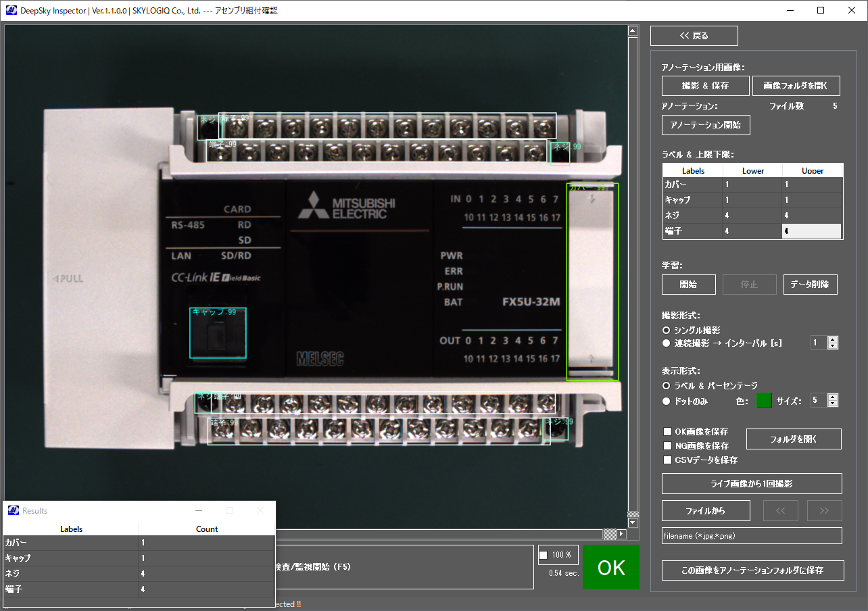Enable CSVデータを保存 checkbox
The height and width of the screenshot is (611, 868).
click(668, 460)
